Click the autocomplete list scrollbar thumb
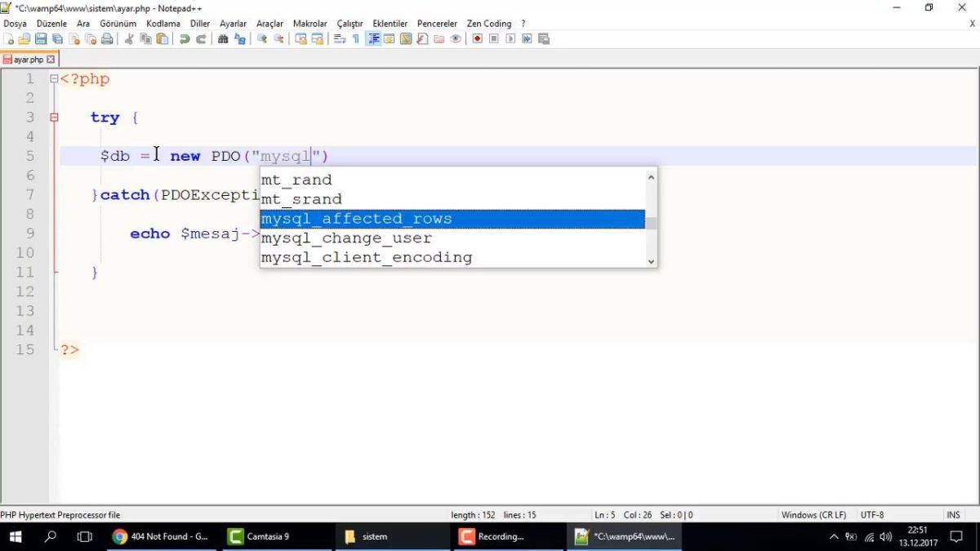This screenshot has width=980, height=551. [651, 223]
